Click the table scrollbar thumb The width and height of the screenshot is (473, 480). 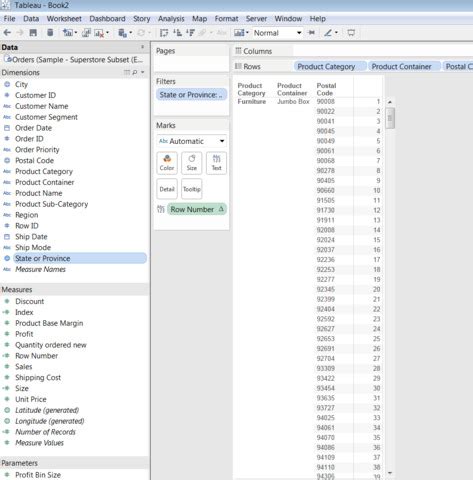pos(390,118)
